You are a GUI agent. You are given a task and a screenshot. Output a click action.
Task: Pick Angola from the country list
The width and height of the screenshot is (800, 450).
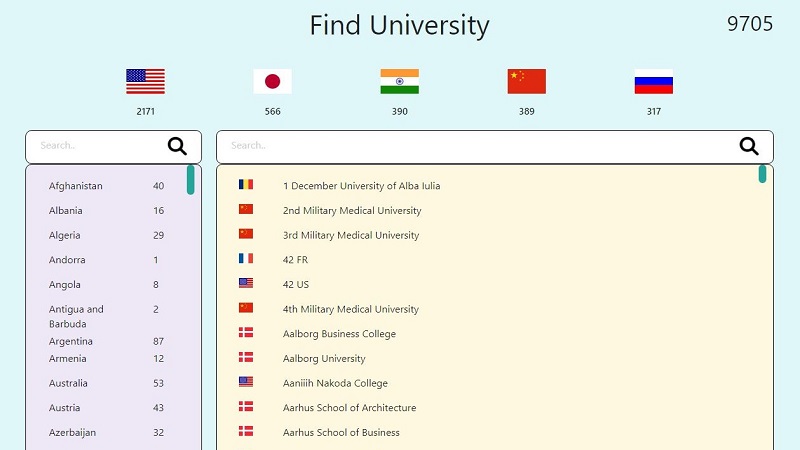coord(64,285)
